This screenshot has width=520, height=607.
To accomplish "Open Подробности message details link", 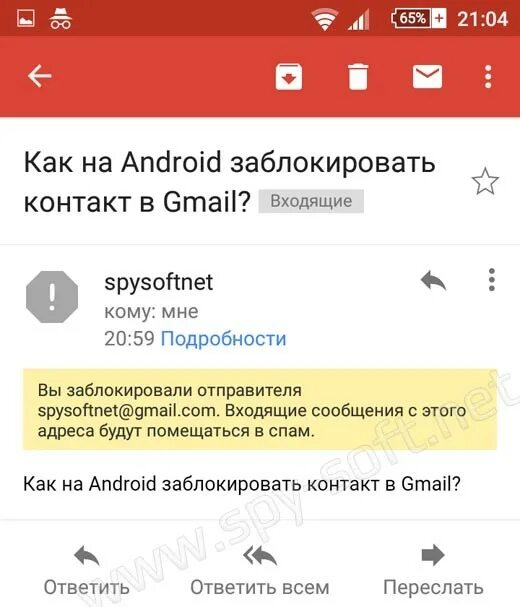I will pos(223,339).
